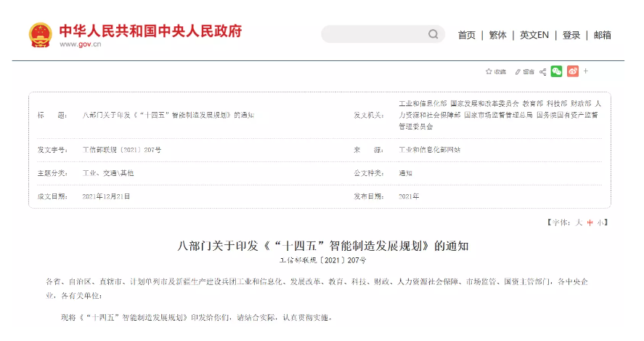The height and width of the screenshot is (341, 644).
Task: Click the 留言 pencil icon
Action: 518,71
